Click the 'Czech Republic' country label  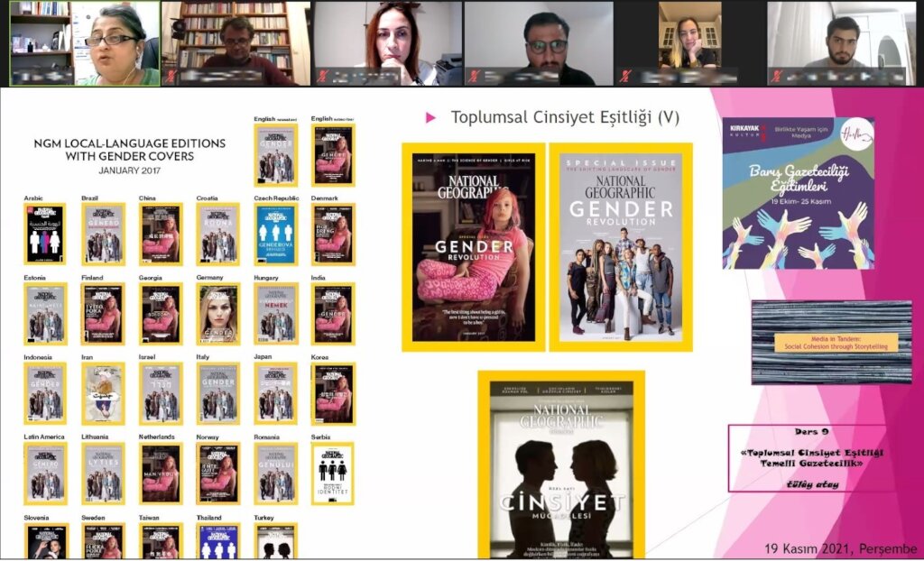click(x=276, y=198)
